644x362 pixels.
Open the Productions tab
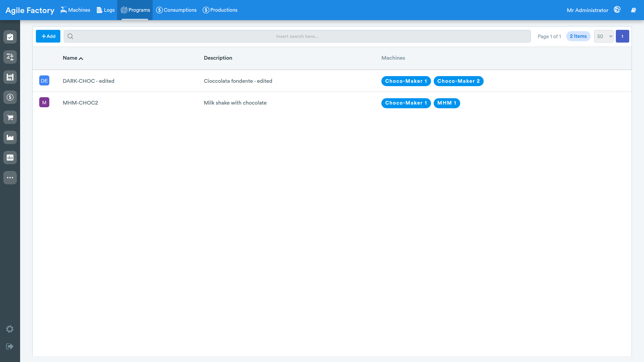tap(220, 10)
